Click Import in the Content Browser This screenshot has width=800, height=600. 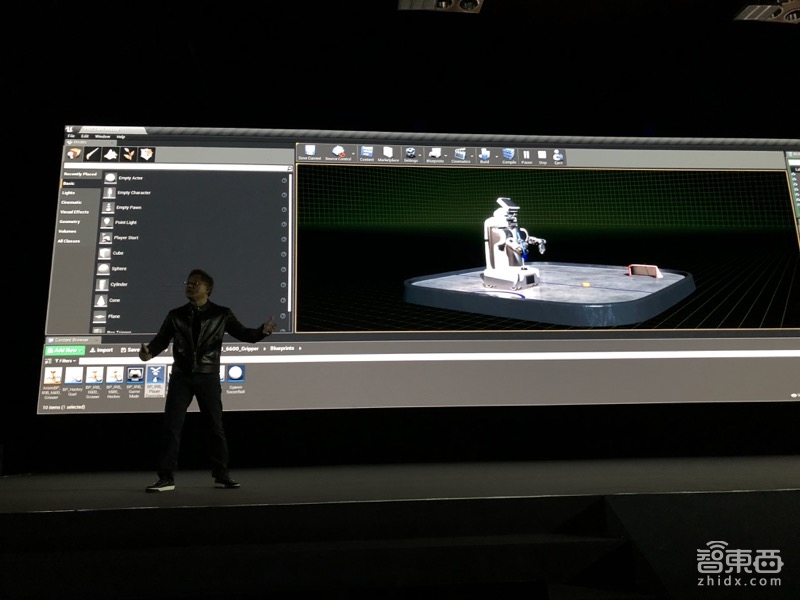103,350
